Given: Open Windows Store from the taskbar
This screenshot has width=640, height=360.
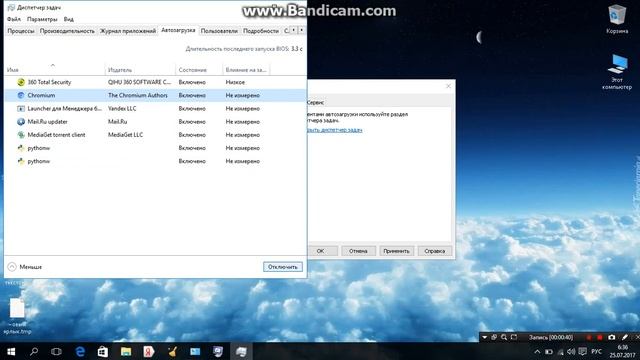Looking at the screenshot, I should click(x=103, y=351).
